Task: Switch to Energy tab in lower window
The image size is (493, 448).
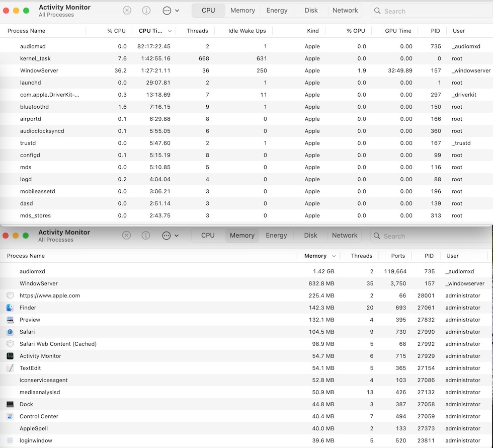Action: click(x=276, y=236)
